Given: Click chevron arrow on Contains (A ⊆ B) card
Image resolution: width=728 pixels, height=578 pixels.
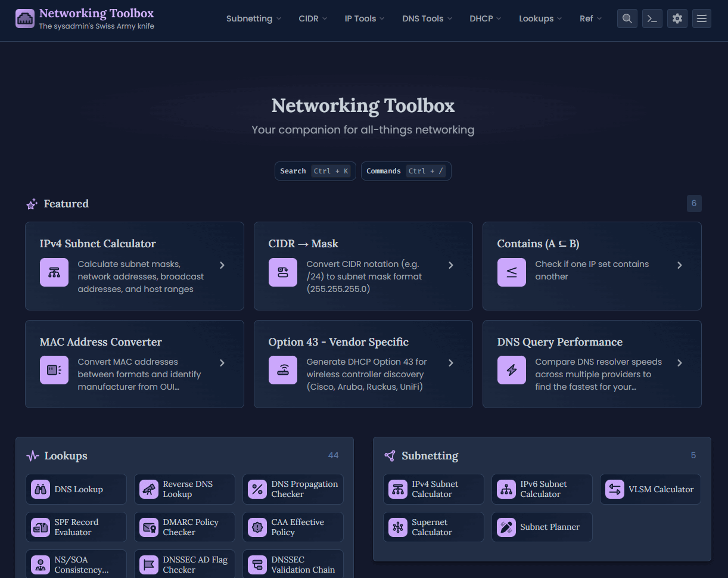Looking at the screenshot, I should [x=680, y=265].
